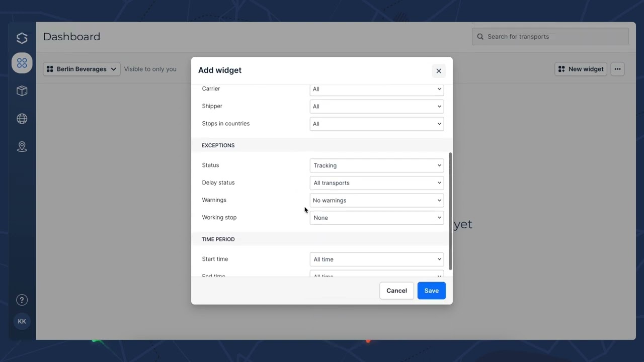This screenshot has height=362, width=644.
Task: Click the dialog vertical scrollbar
Action: coord(450,211)
